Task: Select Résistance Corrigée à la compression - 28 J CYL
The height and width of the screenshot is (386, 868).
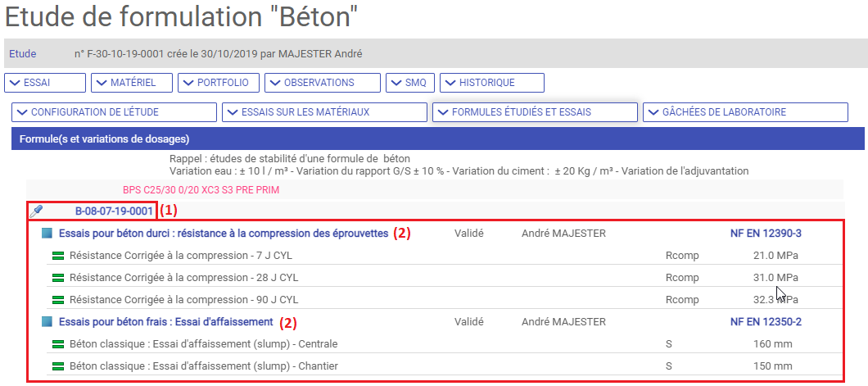Action: tap(183, 278)
